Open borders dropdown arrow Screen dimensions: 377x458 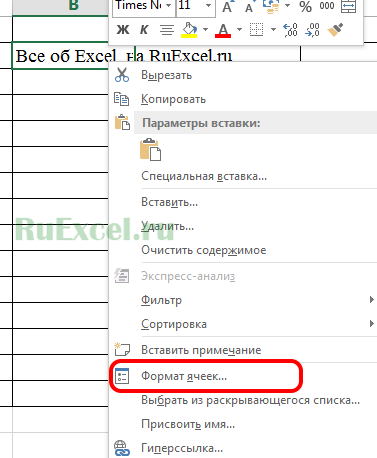pyautogui.click(x=273, y=30)
